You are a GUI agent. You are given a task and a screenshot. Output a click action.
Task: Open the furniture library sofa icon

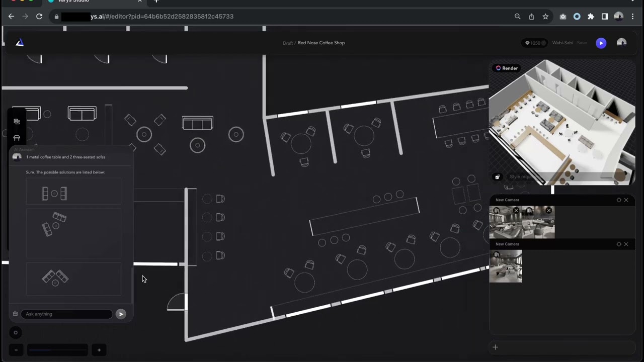tap(17, 138)
